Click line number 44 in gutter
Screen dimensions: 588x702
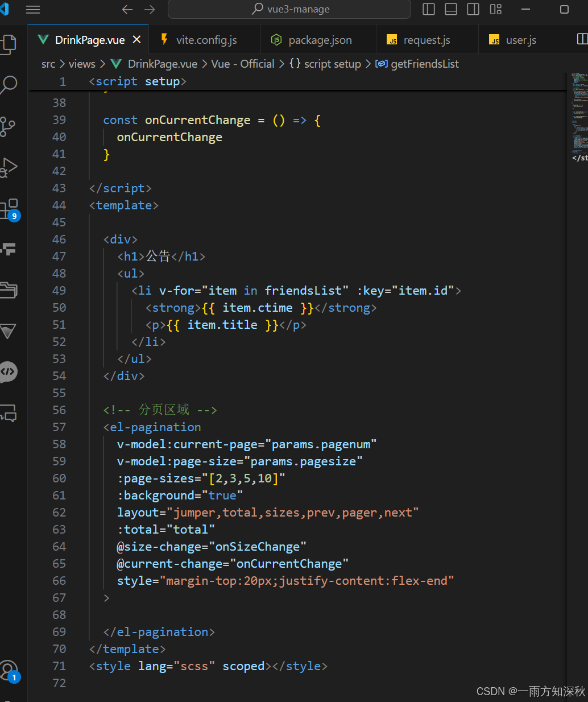[59, 205]
